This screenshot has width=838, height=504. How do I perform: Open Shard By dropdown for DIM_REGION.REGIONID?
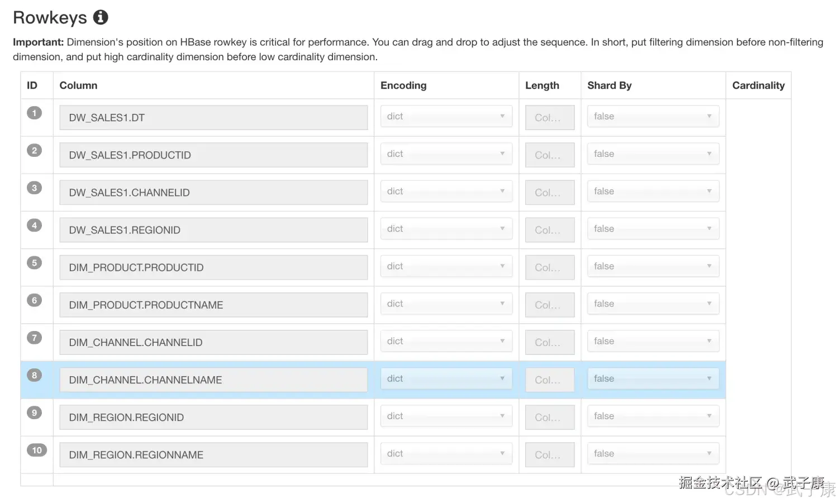[x=653, y=416]
